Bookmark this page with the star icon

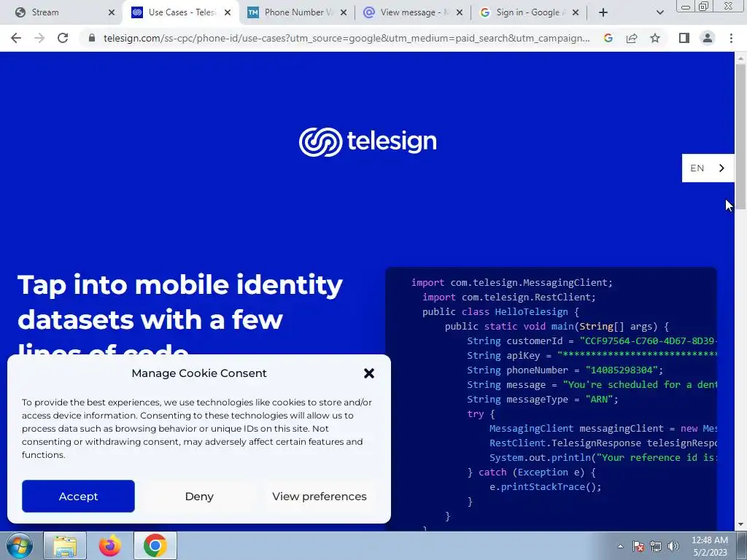pyautogui.click(x=655, y=38)
